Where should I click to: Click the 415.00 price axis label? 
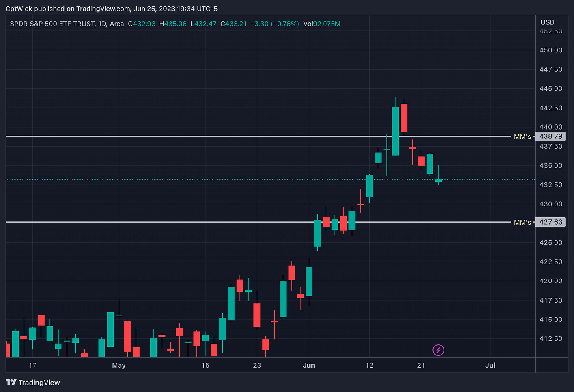coord(551,320)
